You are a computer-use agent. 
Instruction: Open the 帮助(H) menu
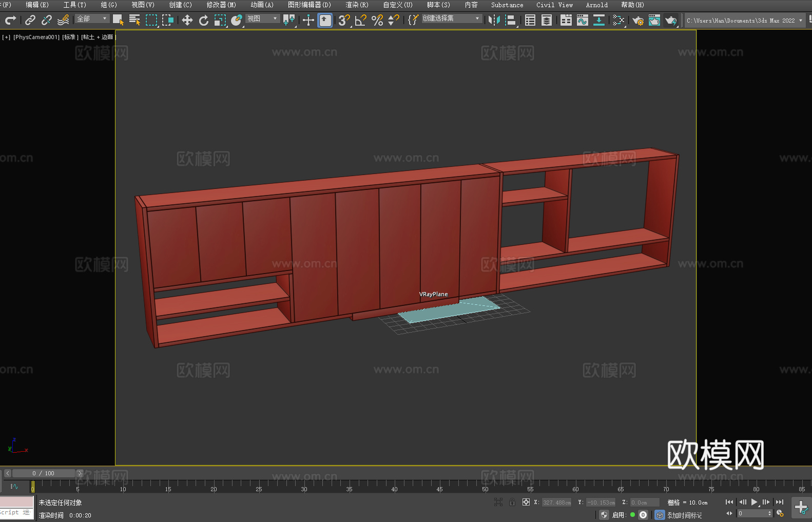pyautogui.click(x=632, y=5)
